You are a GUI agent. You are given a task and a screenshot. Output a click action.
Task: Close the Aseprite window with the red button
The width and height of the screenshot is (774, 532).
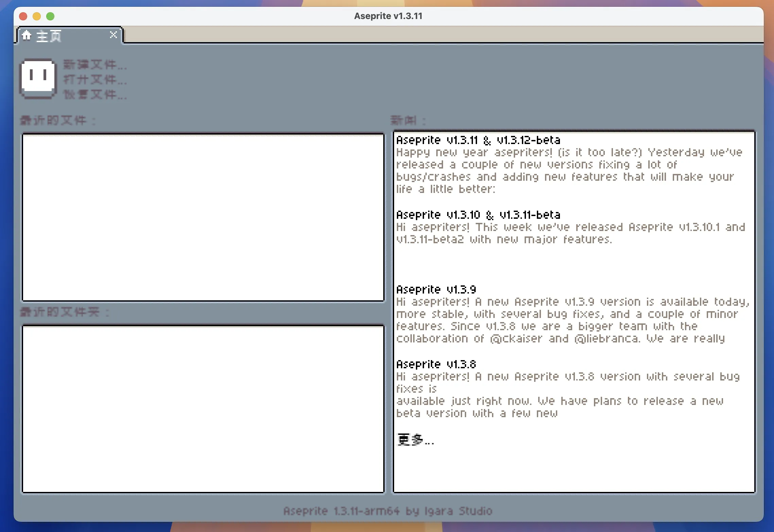23,16
